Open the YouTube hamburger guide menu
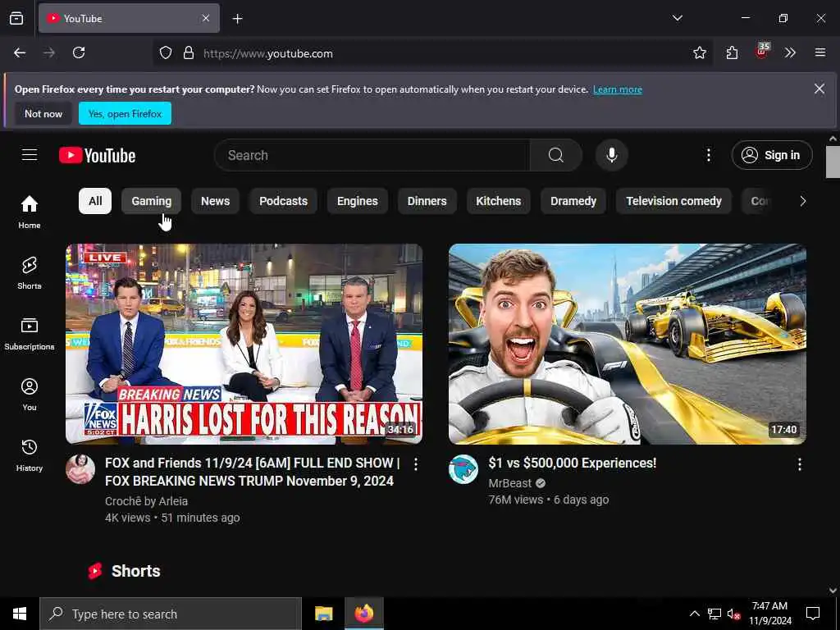 (30, 155)
